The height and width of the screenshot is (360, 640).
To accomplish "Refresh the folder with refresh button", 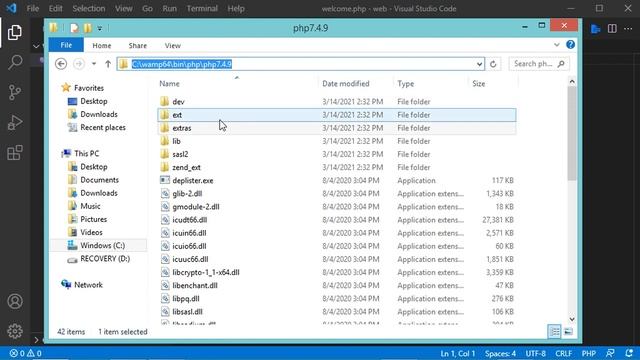I will pyautogui.click(x=493, y=64).
